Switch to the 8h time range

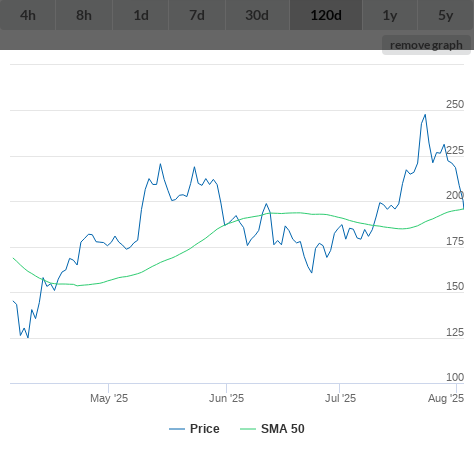[x=84, y=15]
